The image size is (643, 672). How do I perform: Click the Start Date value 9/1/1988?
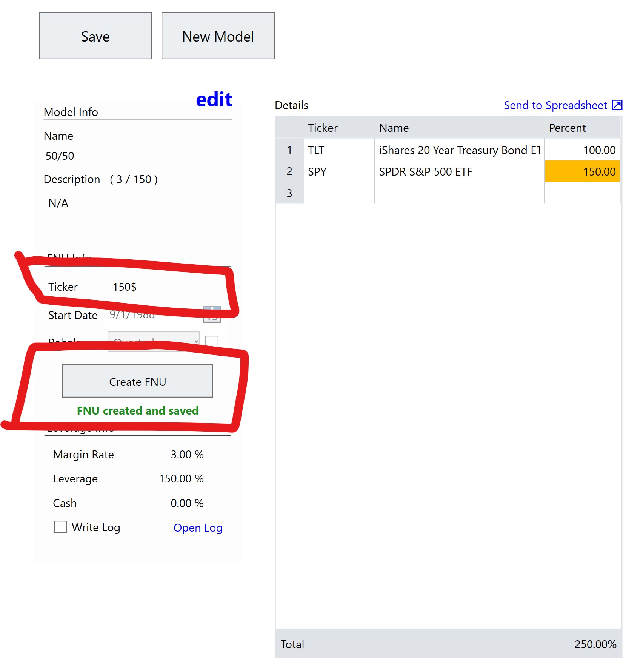132,315
